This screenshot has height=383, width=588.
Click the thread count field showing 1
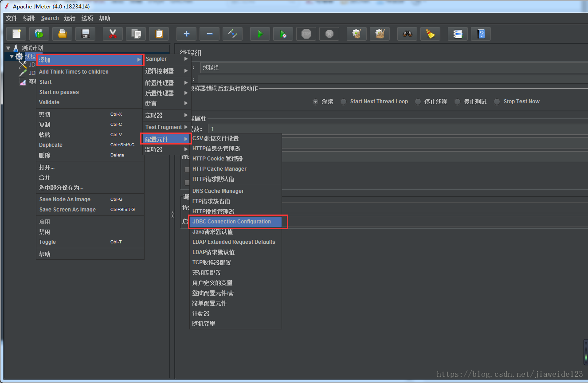(398, 129)
